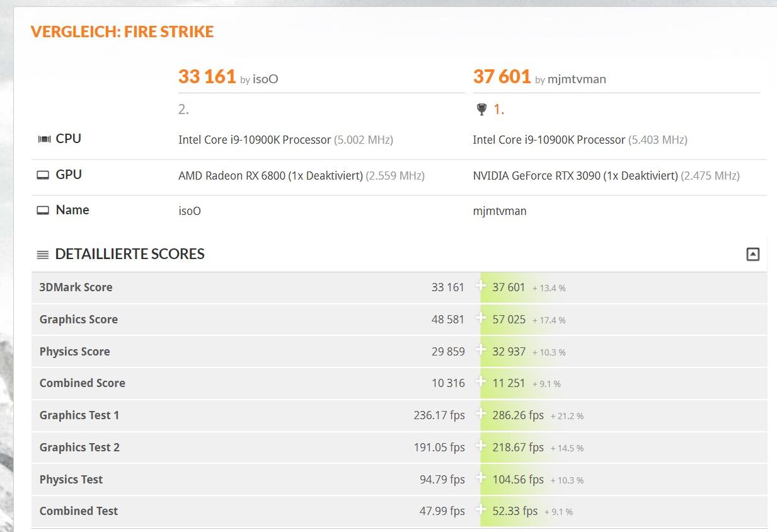Click the 3DMark Score row label
The width and height of the screenshot is (777, 532).
(x=76, y=287)
